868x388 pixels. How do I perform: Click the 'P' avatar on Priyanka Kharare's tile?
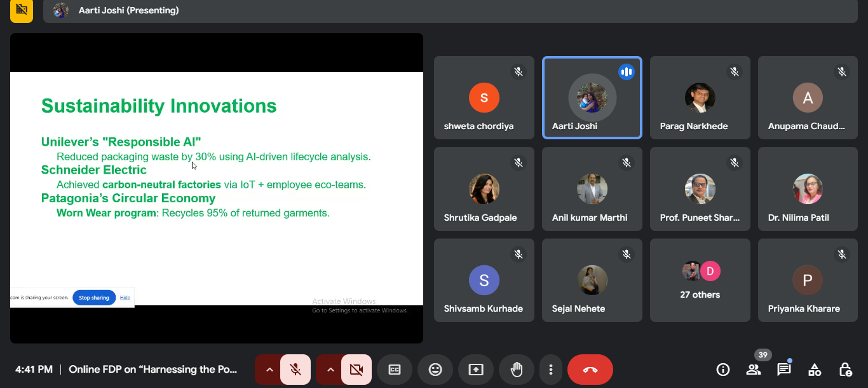tap(808, 281)
